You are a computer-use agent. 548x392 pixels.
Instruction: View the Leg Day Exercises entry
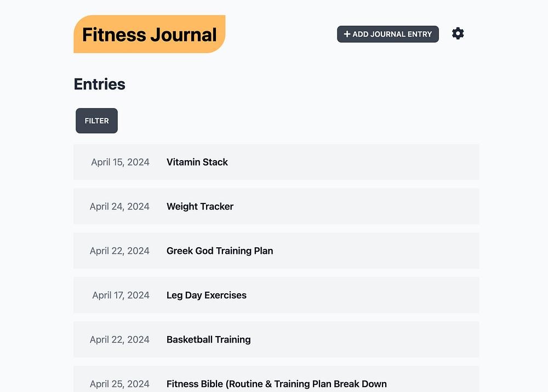click(x=207, y=295)
